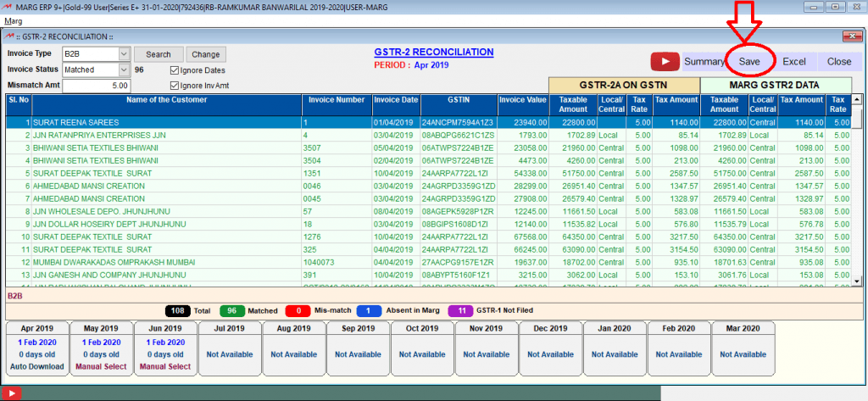
Task: Click the YouTube icon in the bottom strip
Action: [x=10, y=394]
